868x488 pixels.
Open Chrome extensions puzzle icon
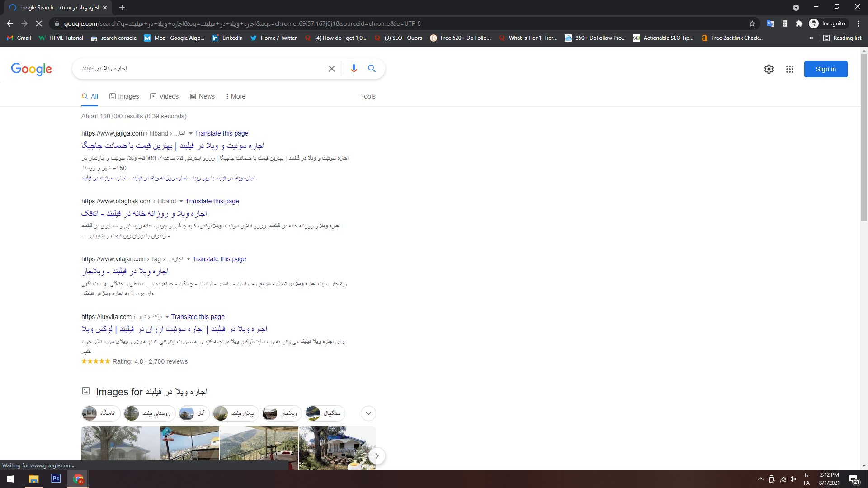point(799,23)
